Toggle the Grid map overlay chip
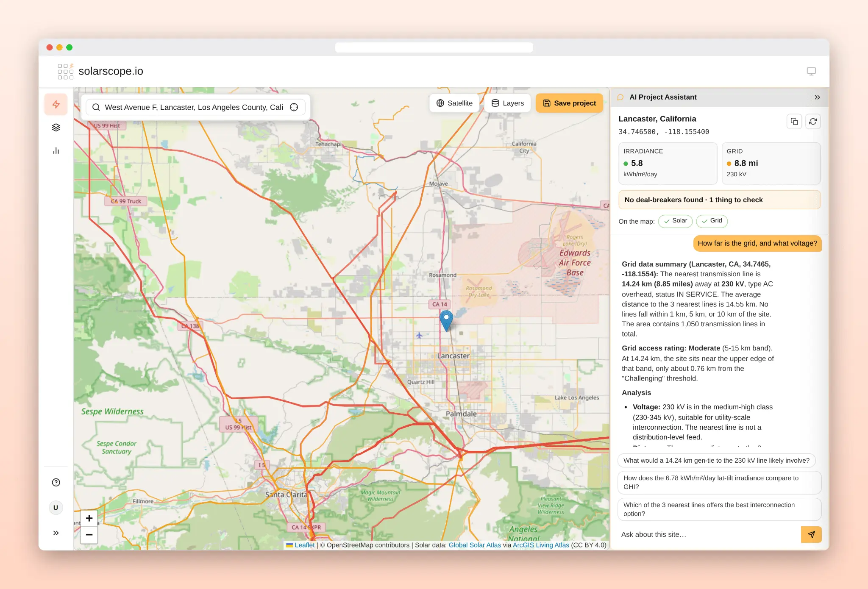 click(x=712, y=221)
